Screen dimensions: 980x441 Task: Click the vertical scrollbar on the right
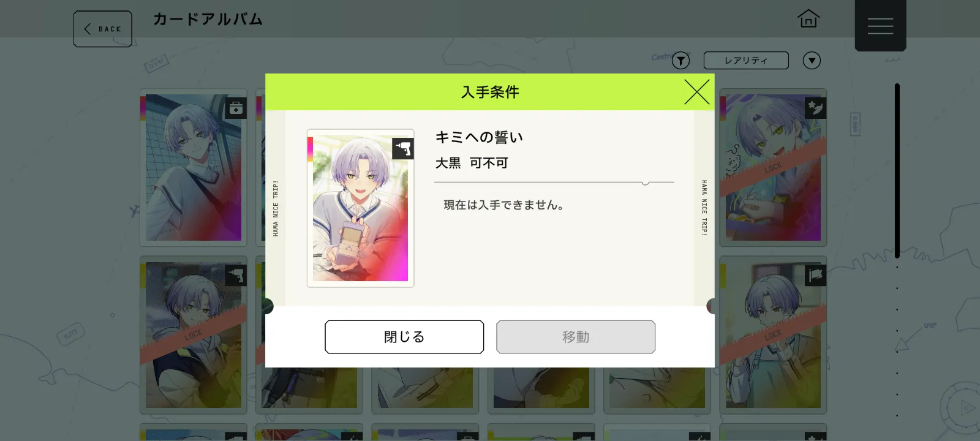point(897,170)
